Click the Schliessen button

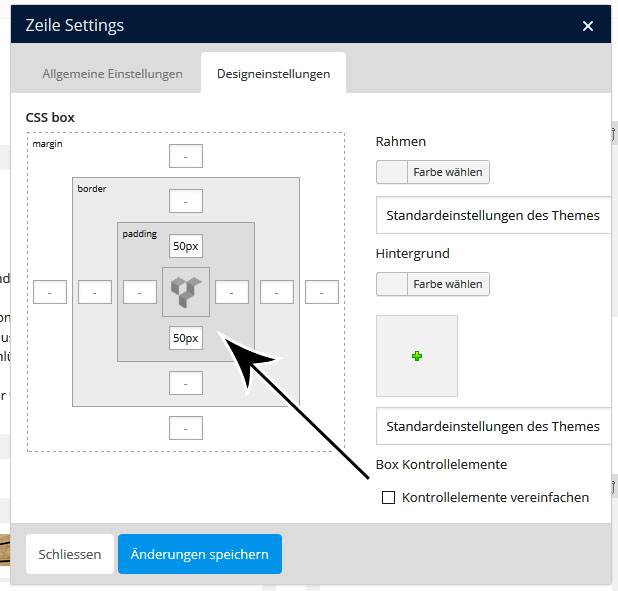pyautogui.click(x=70, y=554)
